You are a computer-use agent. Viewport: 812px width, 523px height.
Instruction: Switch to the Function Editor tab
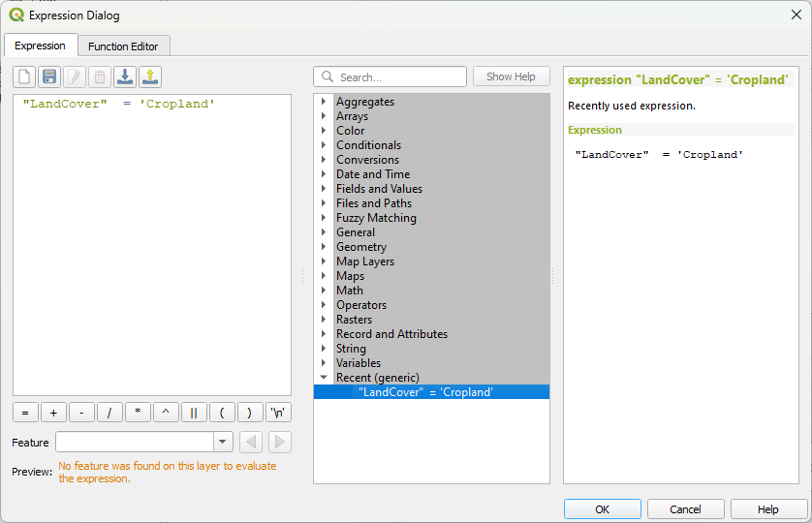pyautogui.click(x=123, y=46)
